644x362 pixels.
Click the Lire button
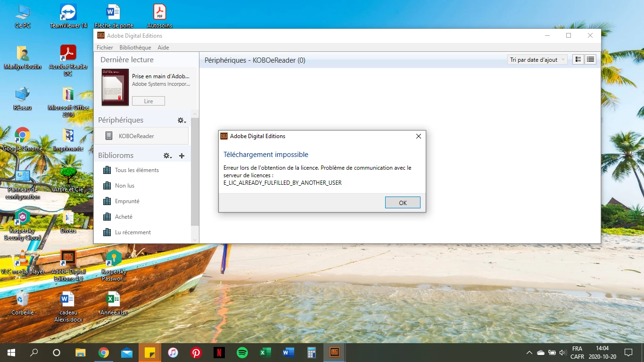149,101
